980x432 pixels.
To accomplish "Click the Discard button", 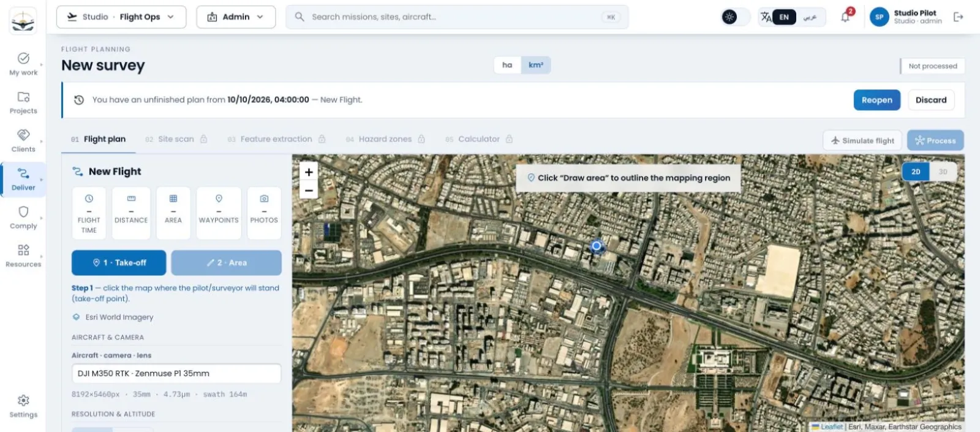I will pos(930,100).
